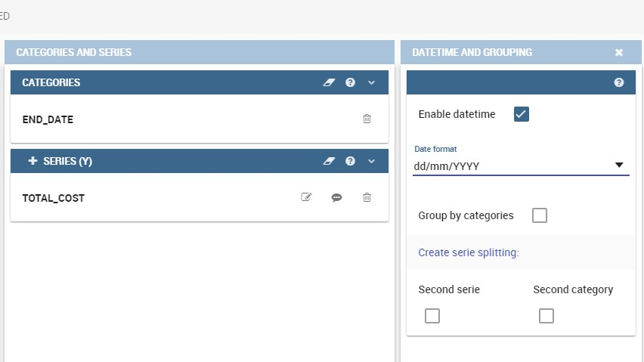This screenshot has height=362, width=644.
Task: Close the Datetime and Grouping panel
Action: point(619,53)
